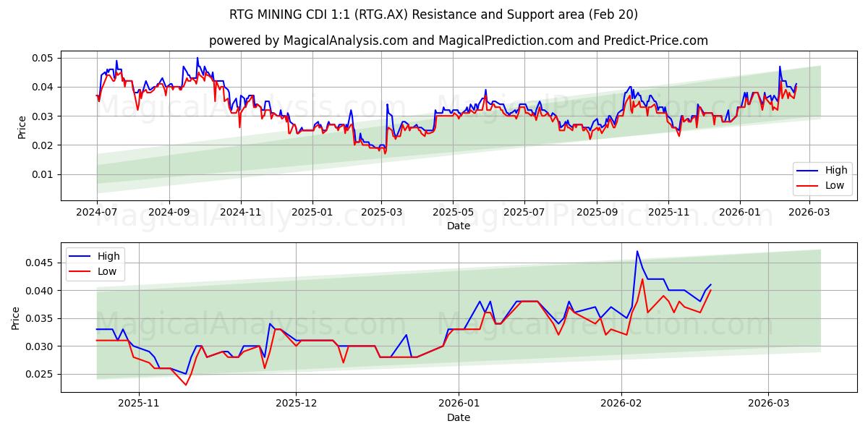868x434 pixels.
Task: Click the '0.035' price label on the bottom chart
Action: click(x=41, y=318)
